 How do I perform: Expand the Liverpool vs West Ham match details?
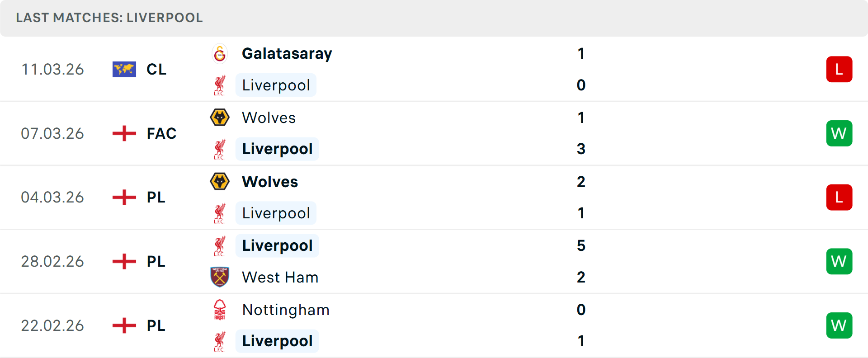point(434,261)
